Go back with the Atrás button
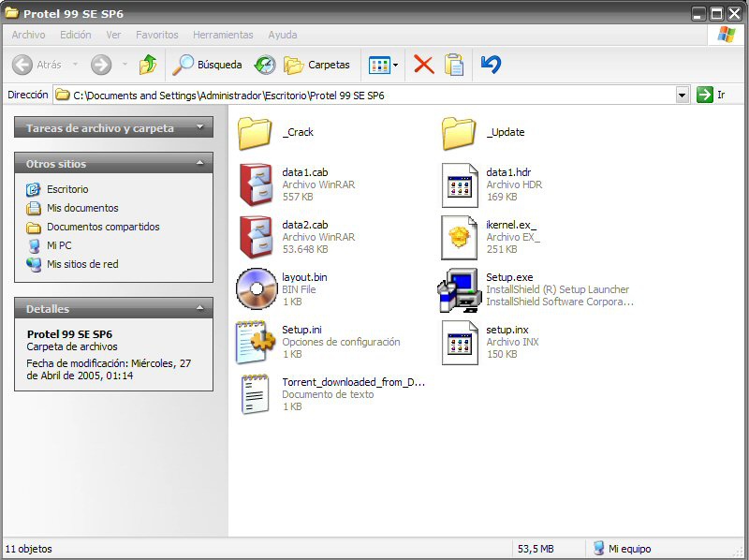This screenshot has height=560, width=749. (x=37, y=65)
